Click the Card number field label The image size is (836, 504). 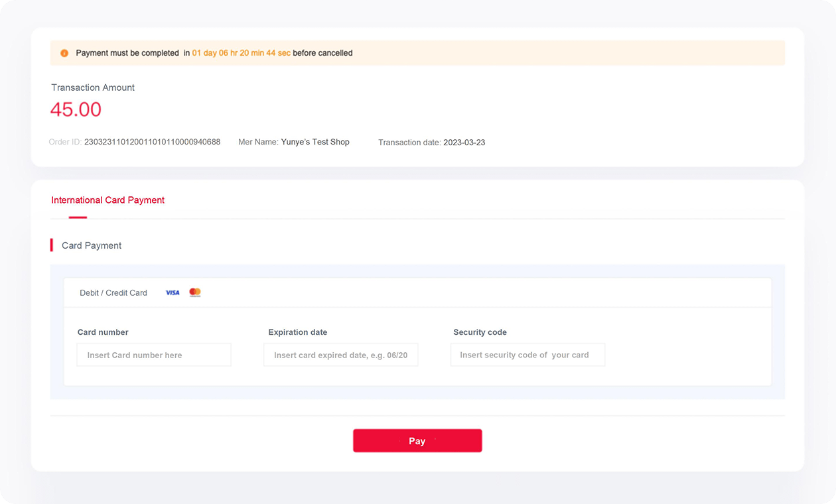click(x=103, y=332)
